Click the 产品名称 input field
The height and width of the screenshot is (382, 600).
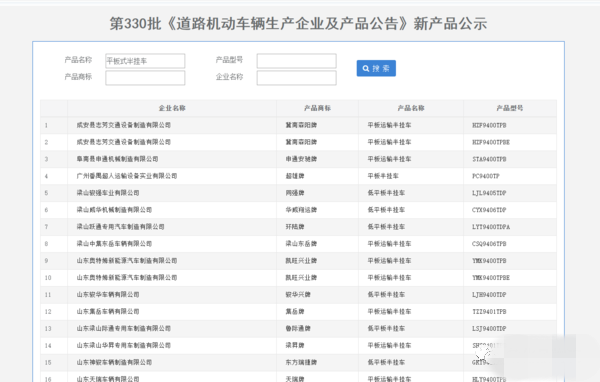145,61
